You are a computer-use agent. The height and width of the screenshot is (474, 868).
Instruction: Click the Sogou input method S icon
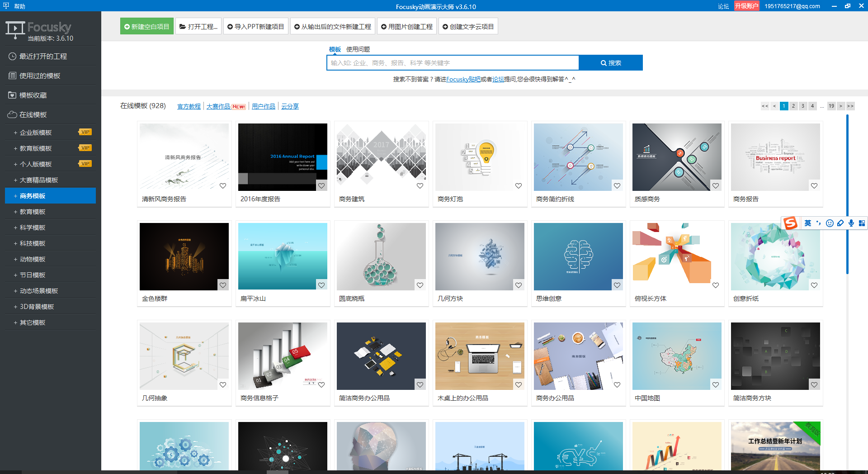point(790,223)
